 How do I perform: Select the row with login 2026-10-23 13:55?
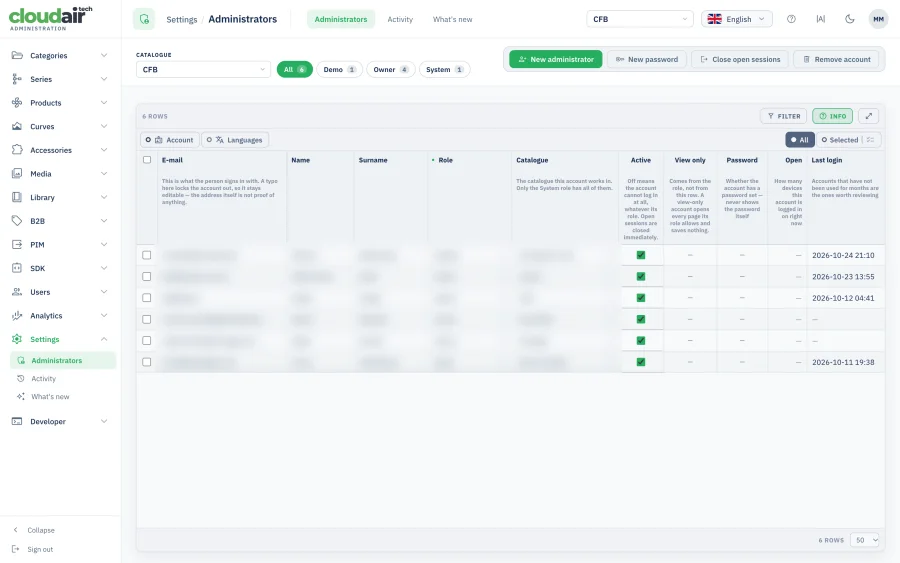147,277
